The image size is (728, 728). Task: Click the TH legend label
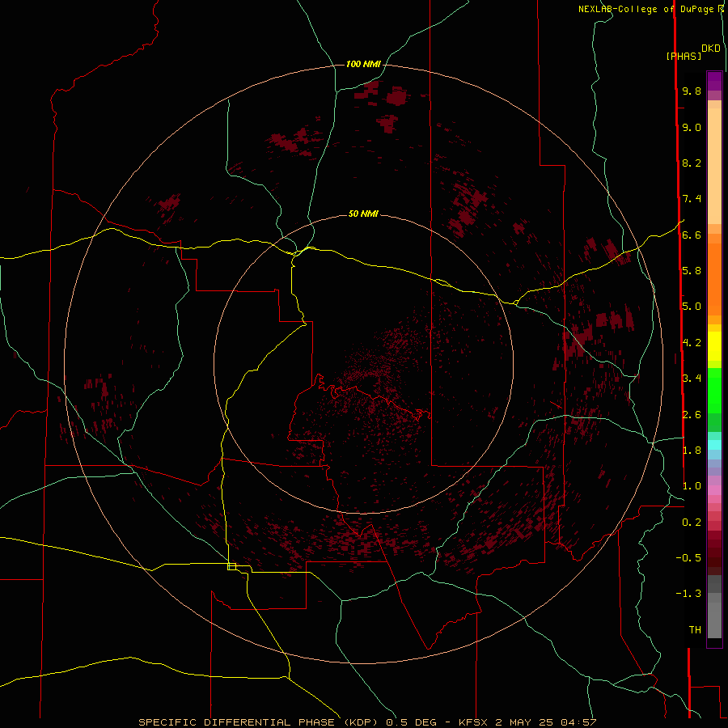point(695,630)
